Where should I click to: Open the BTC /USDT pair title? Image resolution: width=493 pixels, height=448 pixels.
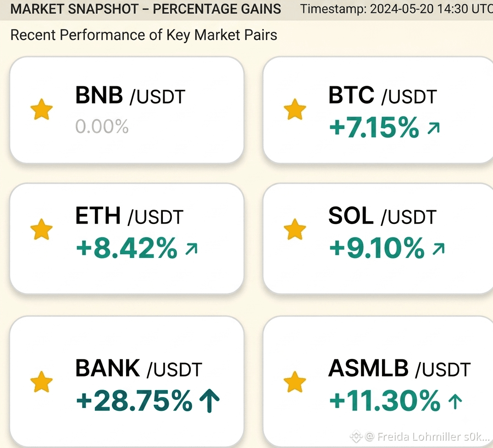point(382,95)
